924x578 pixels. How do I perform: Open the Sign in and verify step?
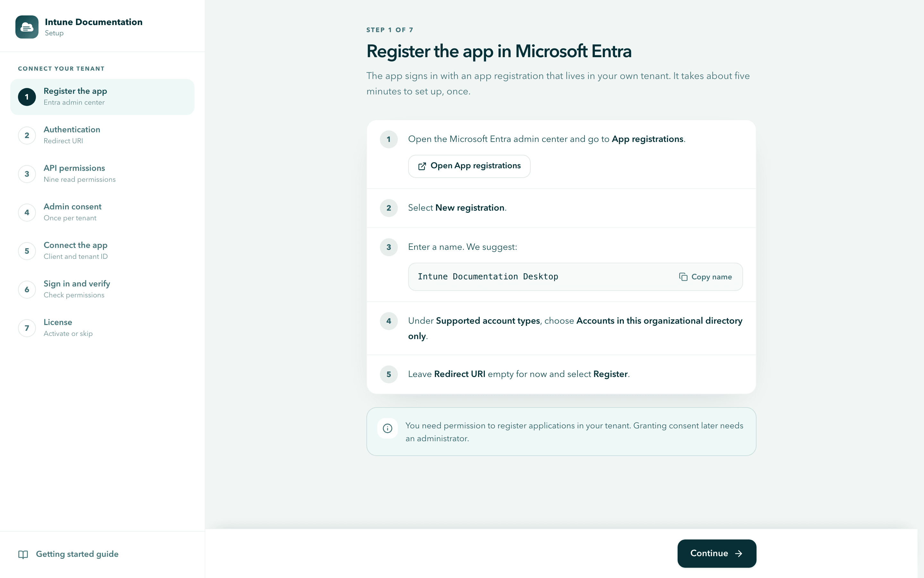[x=102, y=289]
